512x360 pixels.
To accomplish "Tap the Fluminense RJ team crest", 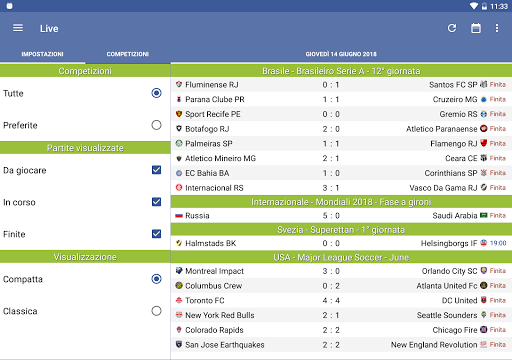I will pyautogui.click(x=179, y=85).
